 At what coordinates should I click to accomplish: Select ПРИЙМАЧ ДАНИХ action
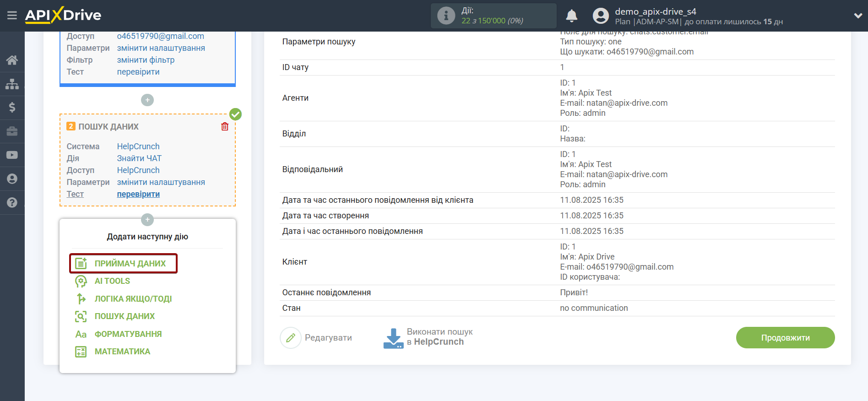pos(123,263)
